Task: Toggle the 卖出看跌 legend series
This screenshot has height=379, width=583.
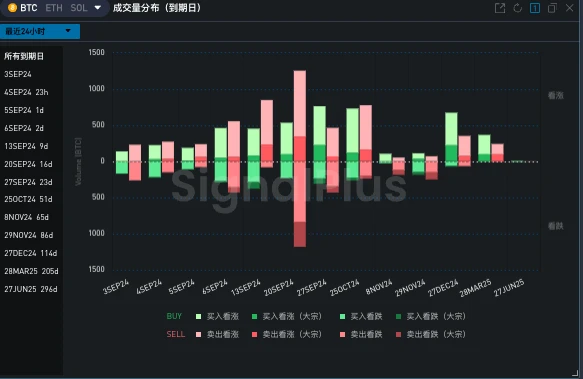Action: coord(361,334)
